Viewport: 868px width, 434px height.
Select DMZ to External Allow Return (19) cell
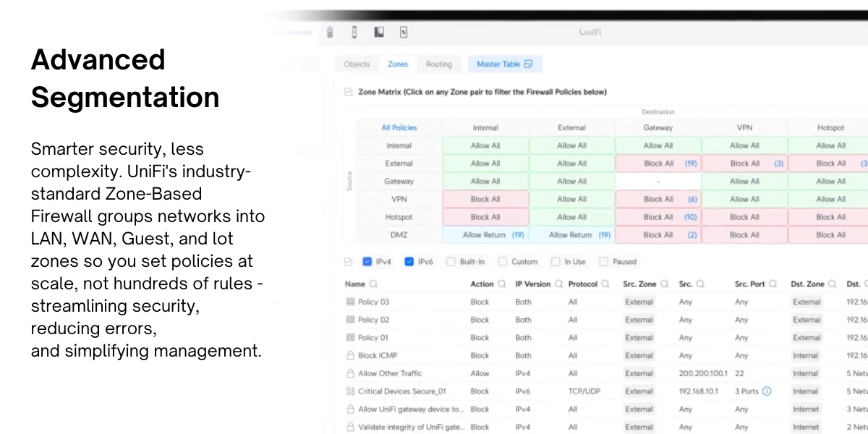point(571,235)
